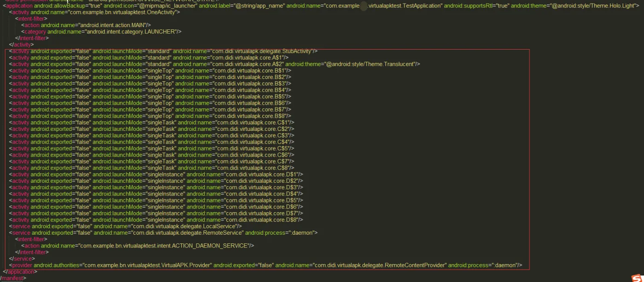Click the ACTION_DAEMON_SERVICE action name
The image size is (644, 282).
(x=165, y=246)
